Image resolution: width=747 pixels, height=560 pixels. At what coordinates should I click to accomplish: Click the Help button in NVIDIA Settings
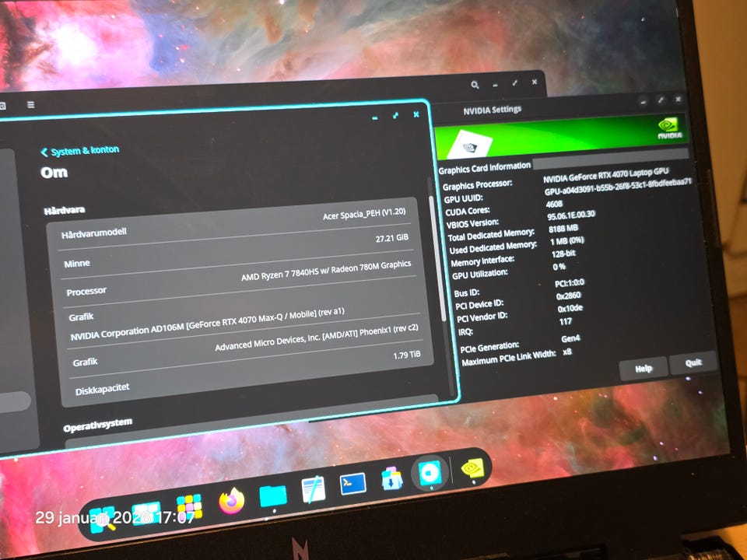[644, 368]
